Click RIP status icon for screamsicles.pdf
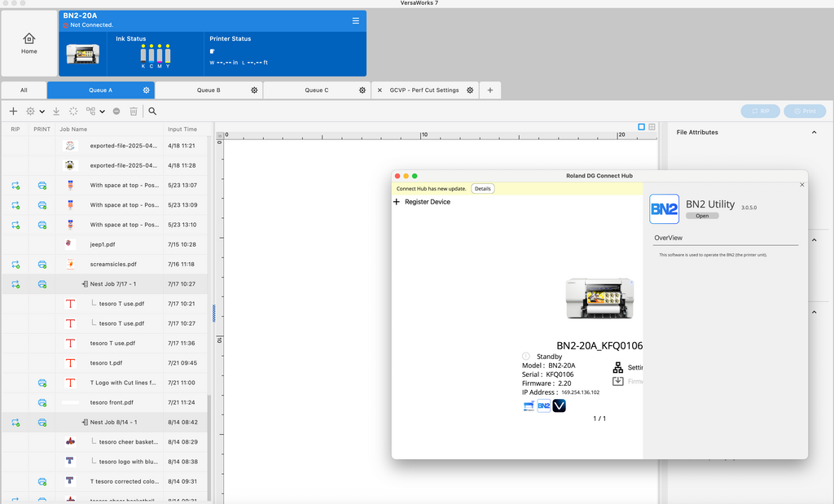The image size is (834, 504). (15, 265)
